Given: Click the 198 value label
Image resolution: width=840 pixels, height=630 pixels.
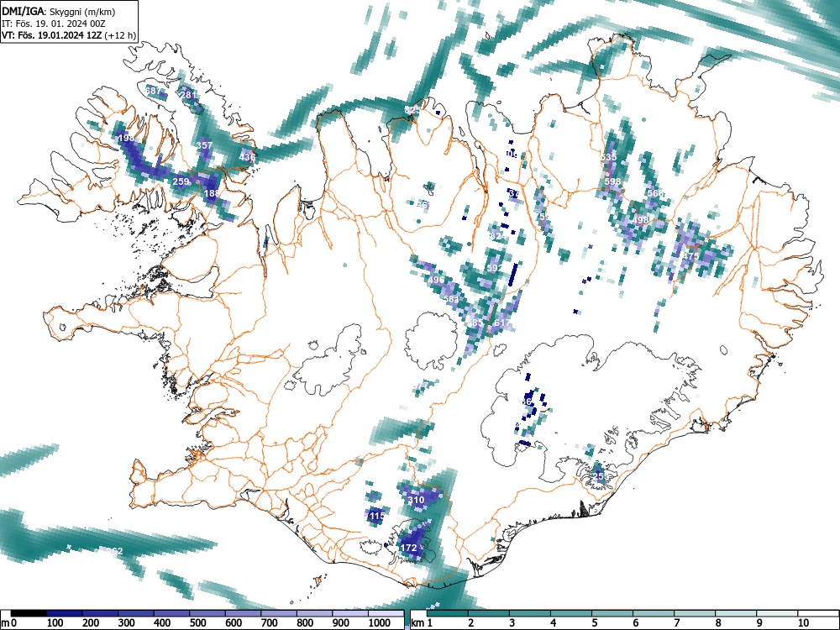Looking at the screenshot, I should [x=126, y=139].
